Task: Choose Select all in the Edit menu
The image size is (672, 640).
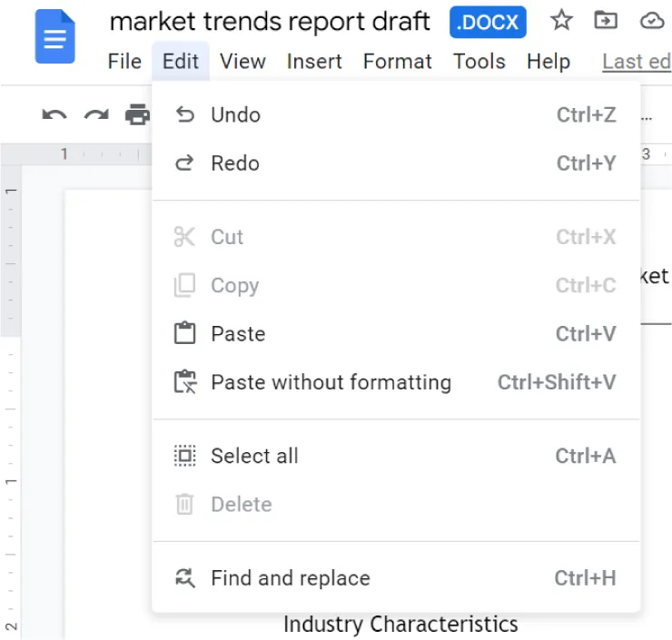Action: (254, 456)
